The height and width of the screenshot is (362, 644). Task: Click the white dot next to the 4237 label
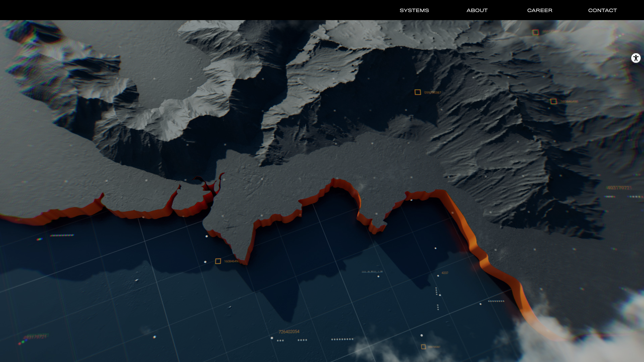[438, 276]
